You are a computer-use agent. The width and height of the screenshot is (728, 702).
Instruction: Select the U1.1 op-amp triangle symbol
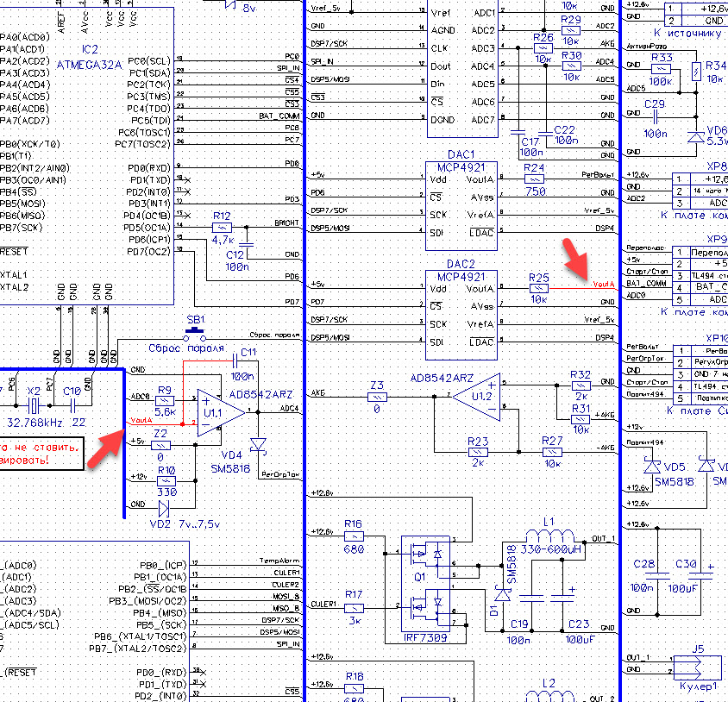point(209,411)
